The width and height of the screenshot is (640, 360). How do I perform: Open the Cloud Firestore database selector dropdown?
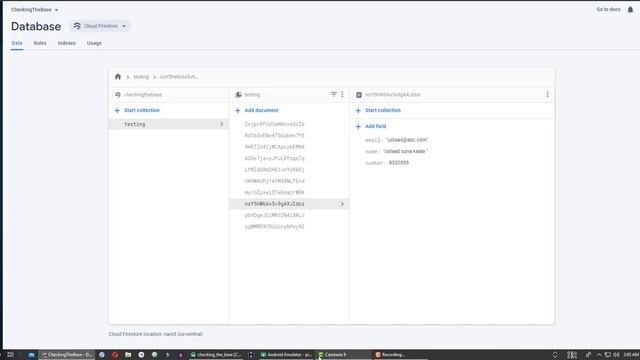point(100,26)
